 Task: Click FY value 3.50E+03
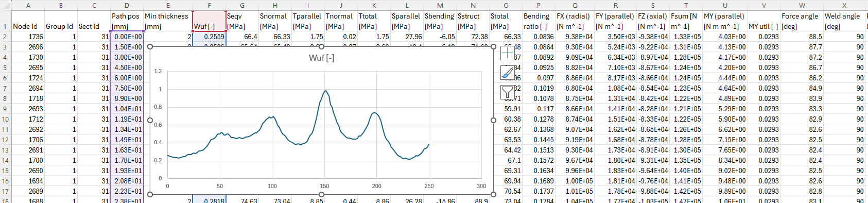(615, 37)
